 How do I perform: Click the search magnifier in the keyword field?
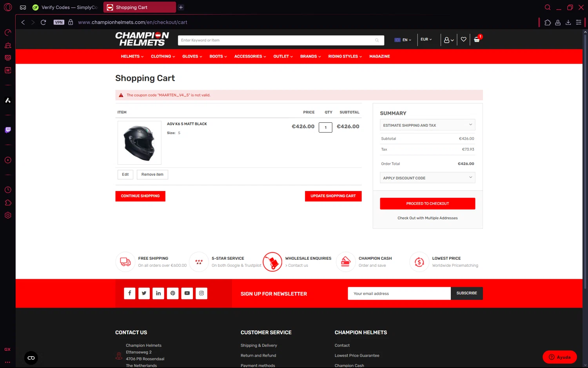pyautogui.click(x=377, y=40)
